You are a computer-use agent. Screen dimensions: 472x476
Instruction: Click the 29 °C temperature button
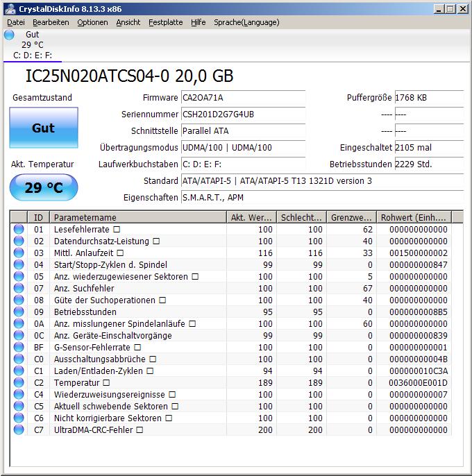(44, 187)
